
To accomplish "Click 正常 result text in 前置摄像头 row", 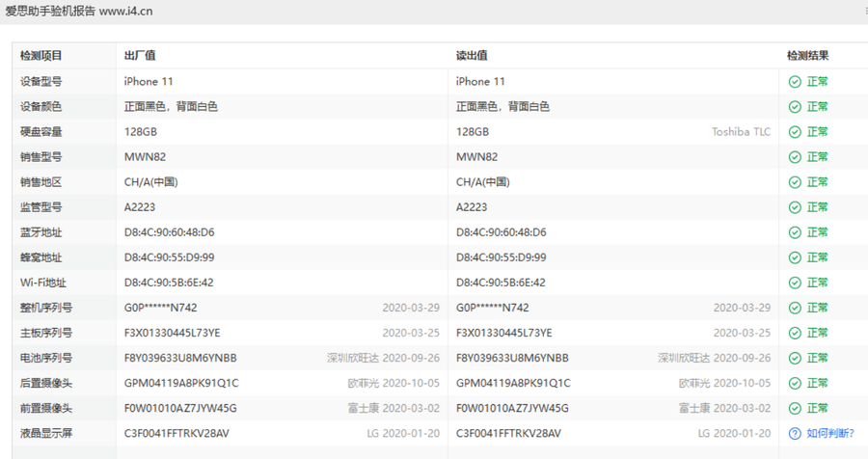I will pos(818,408).
